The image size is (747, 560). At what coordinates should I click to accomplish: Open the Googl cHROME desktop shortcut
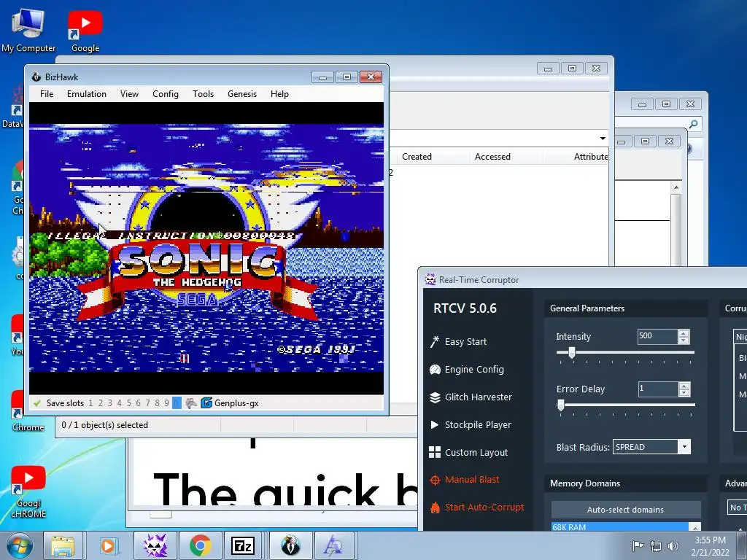pyautogui.click(x=28, y=492)
